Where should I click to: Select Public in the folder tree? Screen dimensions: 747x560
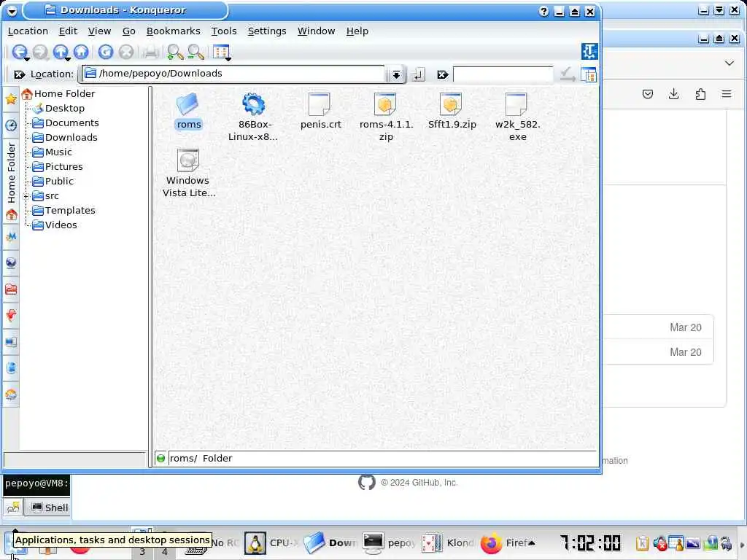(53, 182)
